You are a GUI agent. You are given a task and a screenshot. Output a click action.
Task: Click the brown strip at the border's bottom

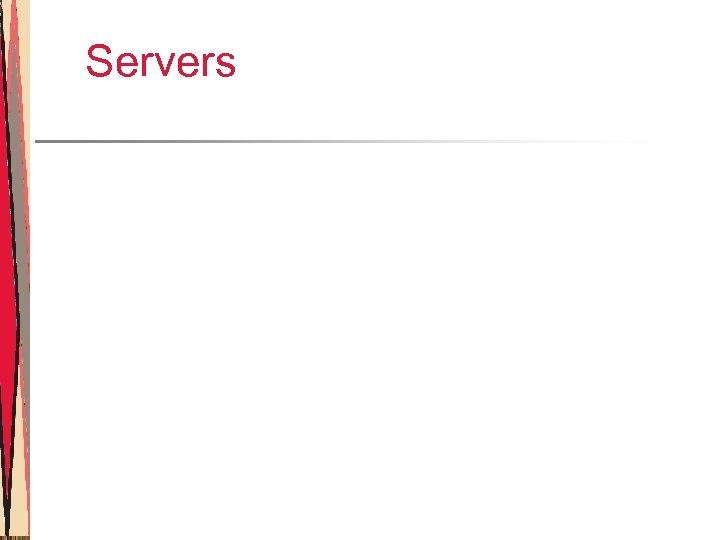coord(15,538)
